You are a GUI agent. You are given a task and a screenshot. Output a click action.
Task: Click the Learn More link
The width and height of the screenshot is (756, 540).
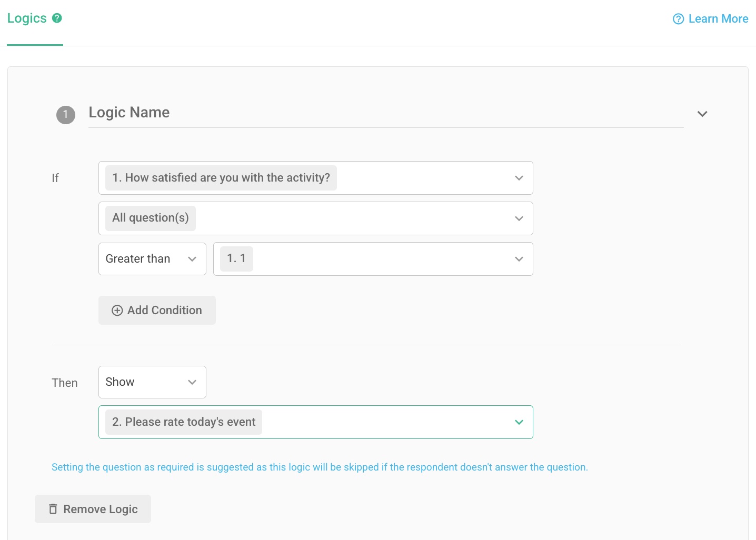(718, 18)
